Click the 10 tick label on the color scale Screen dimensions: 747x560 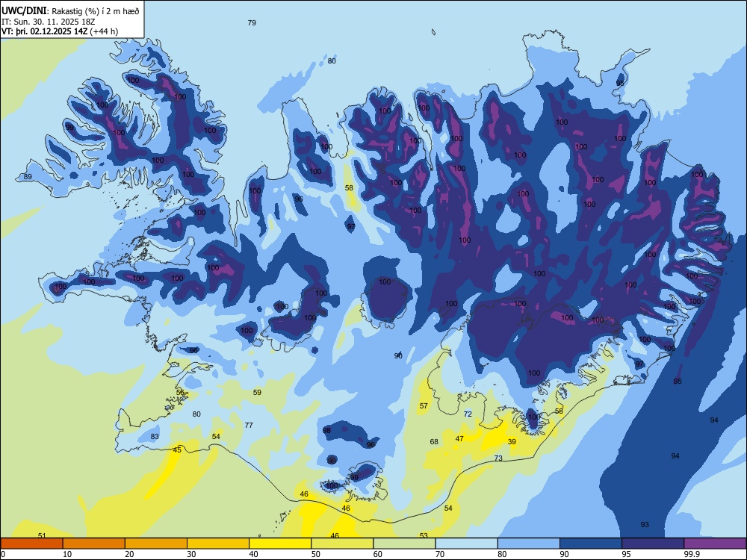(x=67, y=554)
